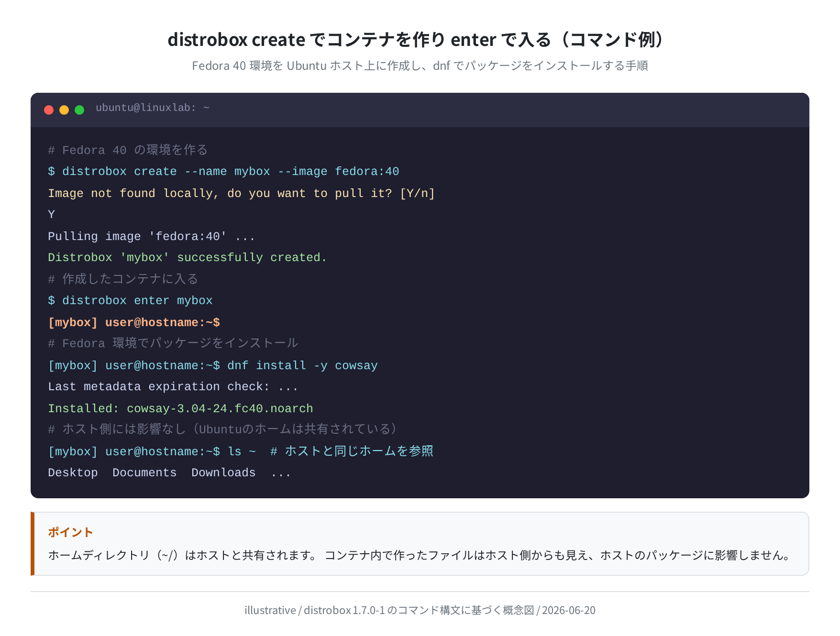Click the 'Desktop Documents Downloads ...' output line
Viewport: 840px width, 636px height.
169,473
